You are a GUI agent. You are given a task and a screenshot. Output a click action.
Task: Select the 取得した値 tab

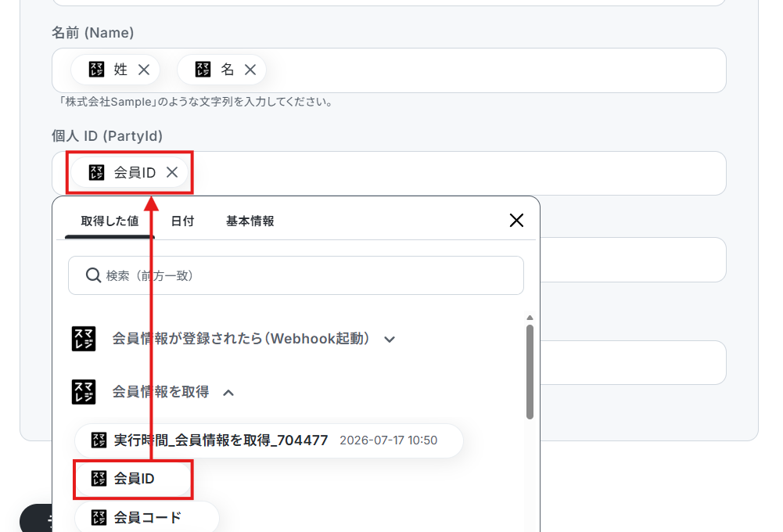[110, 221]
